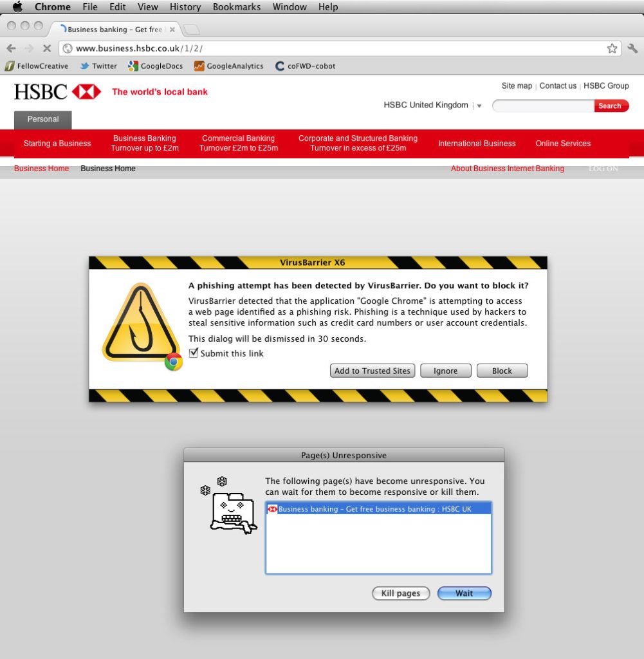Image resolution: width=644 pixels, height=659 pixels.
Task: Open the Window menu
Action: coord(290,6)
